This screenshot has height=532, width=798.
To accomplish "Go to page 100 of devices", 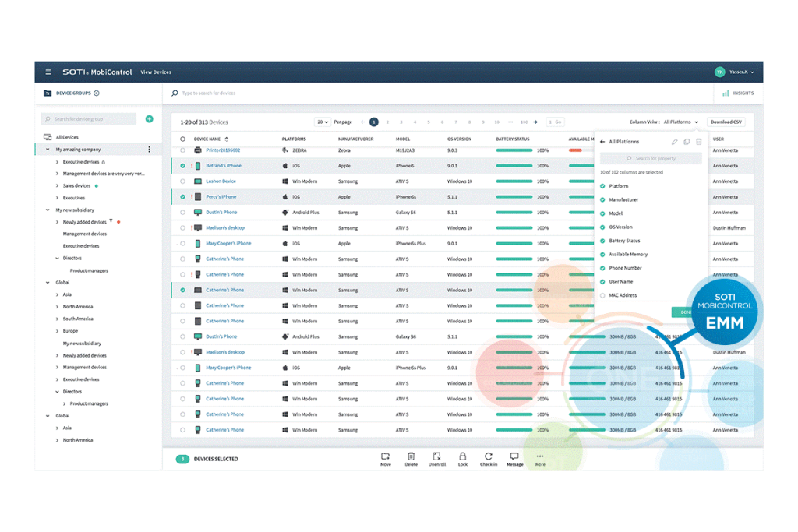I will click(x=524, y=122).
